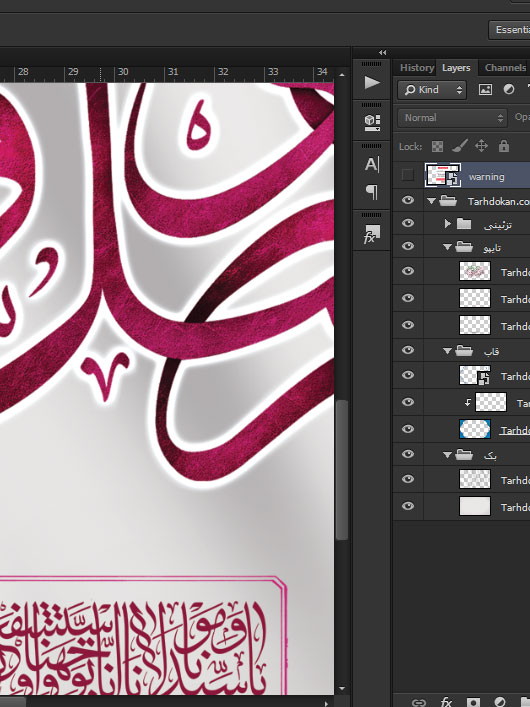Click the blue ellipse layer thumbnail

pyautogui.click(x=475, y=429)
